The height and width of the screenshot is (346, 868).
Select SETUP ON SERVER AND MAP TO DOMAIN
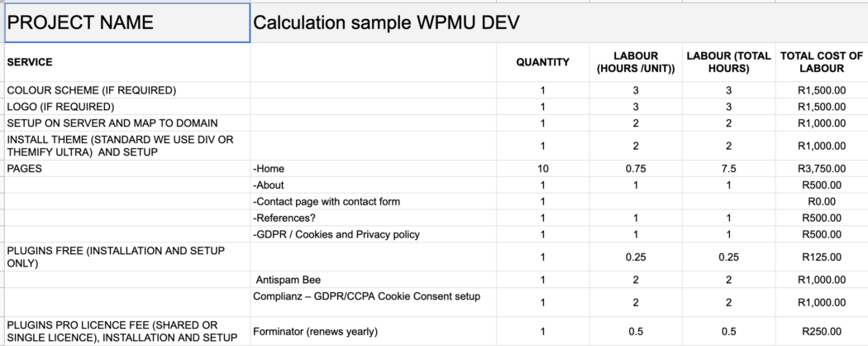(127, 123)
